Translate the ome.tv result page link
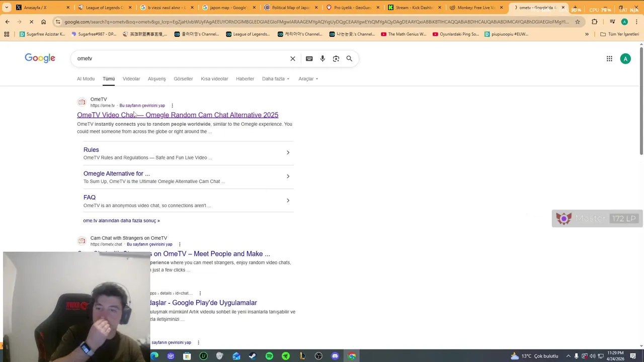Image resolution: width=644 pixels, height=362 pixels. click(x=142, y=106)
